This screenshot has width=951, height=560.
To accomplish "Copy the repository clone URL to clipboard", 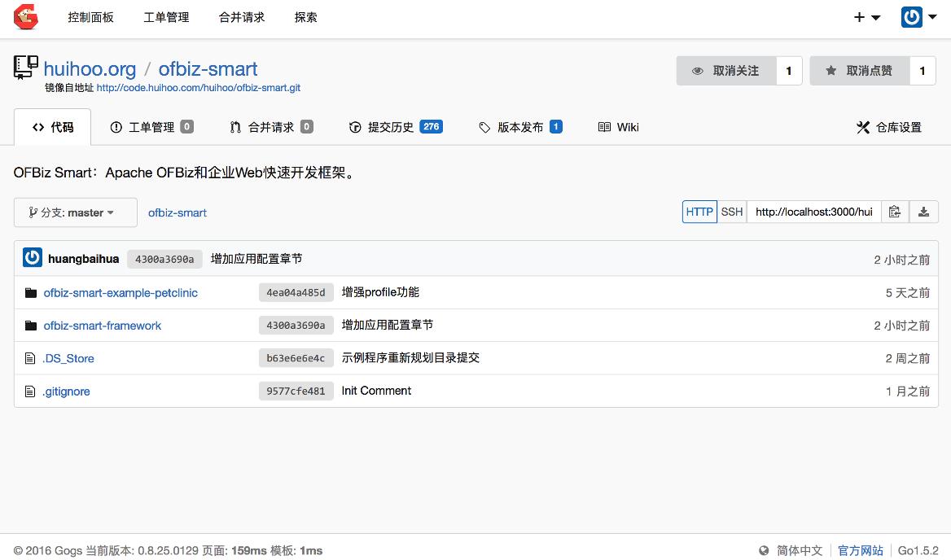I will [894, 212].
